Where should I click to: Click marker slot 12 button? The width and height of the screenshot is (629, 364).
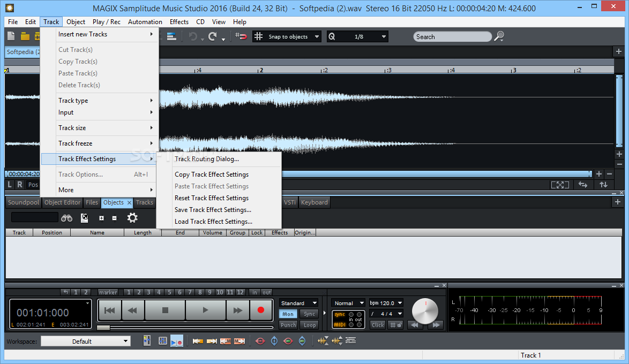(240, 292)
